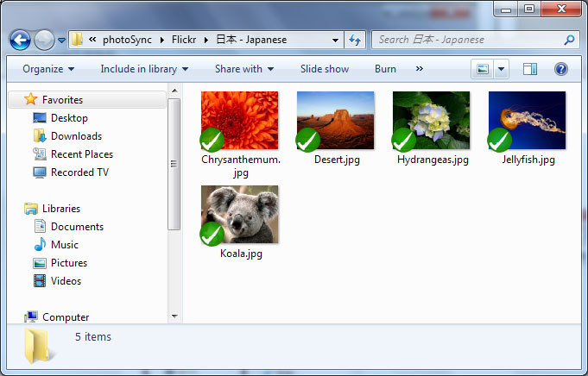588x376 pixels.
Task: Click the folder icon in address bar
Action: 77,40
